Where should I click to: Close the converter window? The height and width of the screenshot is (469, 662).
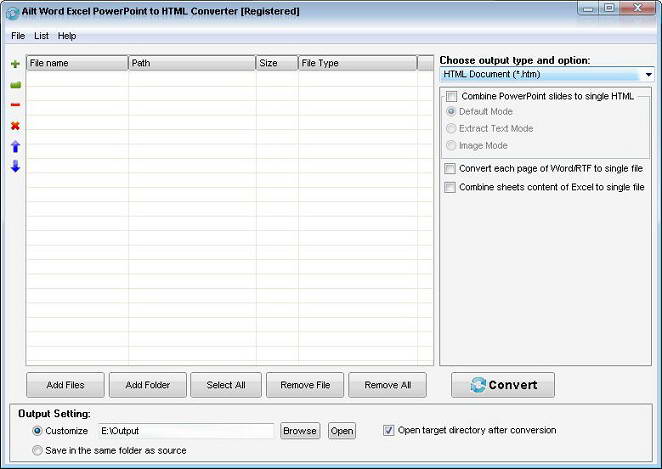click(x=638, y=8)
